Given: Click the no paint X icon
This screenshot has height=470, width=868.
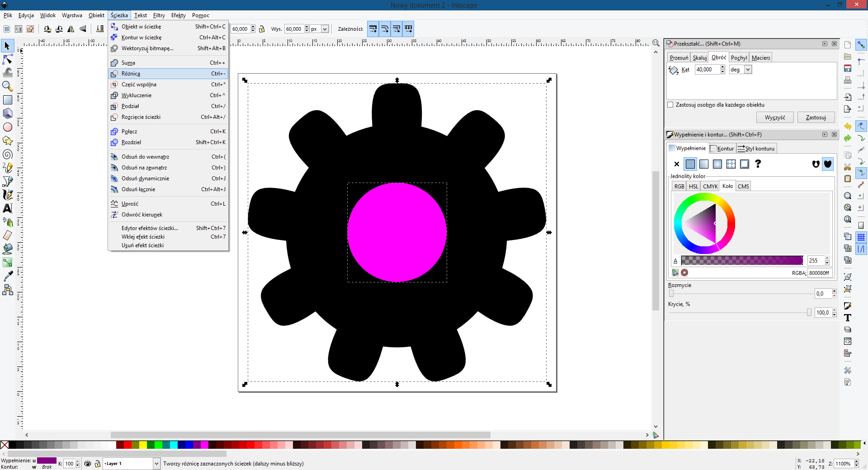Looking at the screenshot, I should [x=676, y=164].
